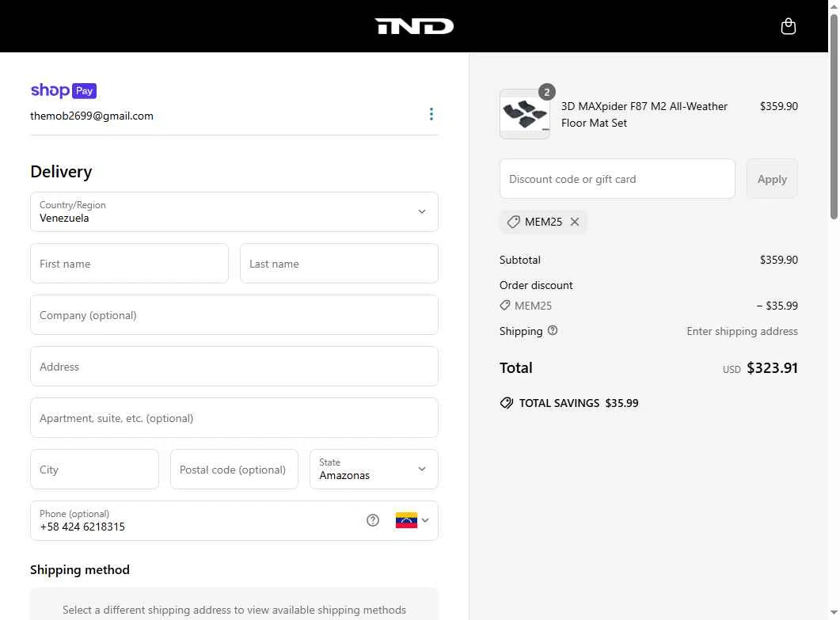Image resolution: width=840 pixels, height=620 pixels.
Task: Remove the MEM25 discount tag
Action: pyautogui.click(x=575, y=222)
